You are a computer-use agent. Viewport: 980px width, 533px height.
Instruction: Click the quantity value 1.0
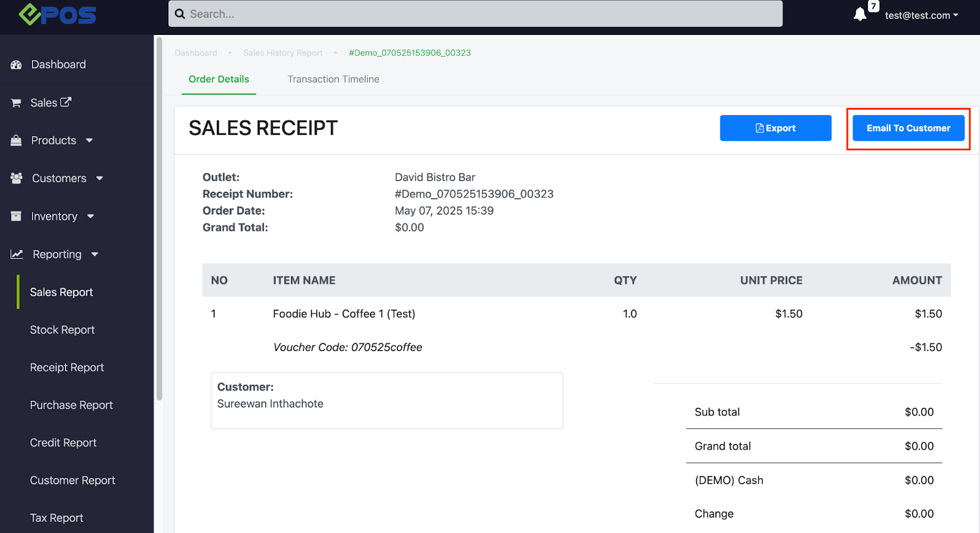[x=630, y=314]
